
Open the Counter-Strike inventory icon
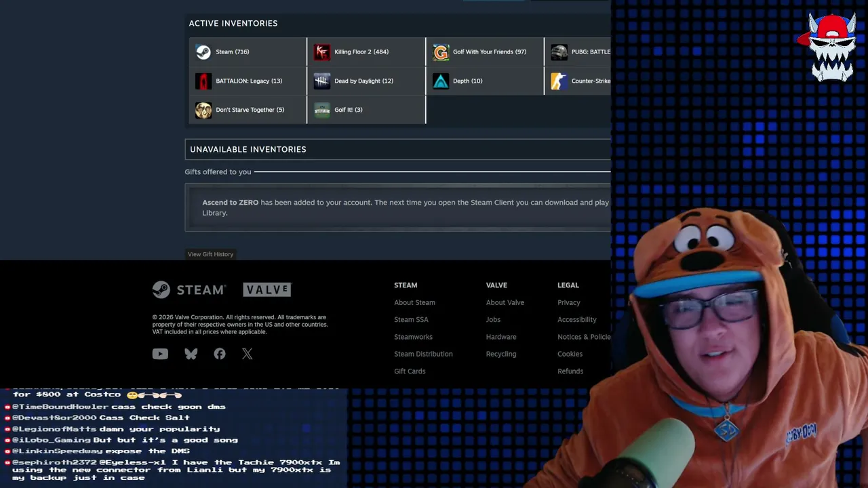[559, 81]
